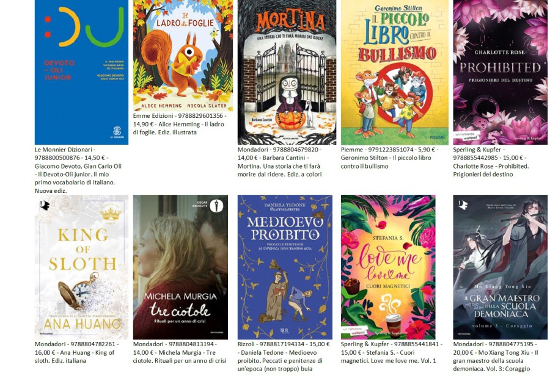The height and width of the screenshot is (392, 550).
Task: Open the King of Sloth book cover
Action: [x=81, y=267]
